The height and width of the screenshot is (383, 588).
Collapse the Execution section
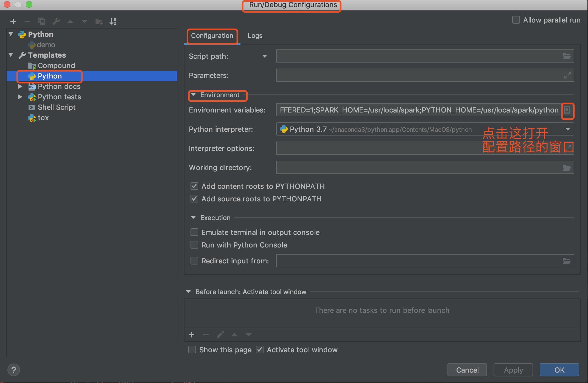(193, 218)
